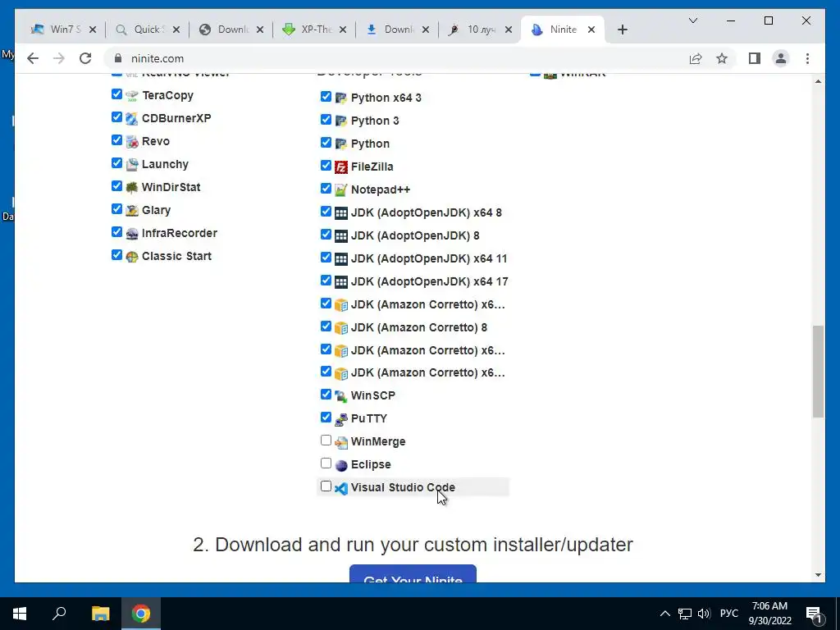Click the PuTTY icon
Image resolution: width=840 pixels, height=630 pixels.
(341, 419)
